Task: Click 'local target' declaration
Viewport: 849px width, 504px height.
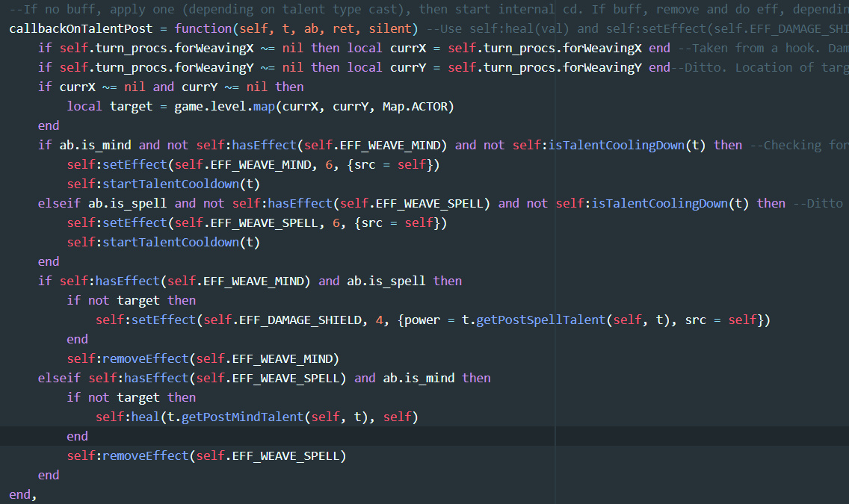Action: 110,107
